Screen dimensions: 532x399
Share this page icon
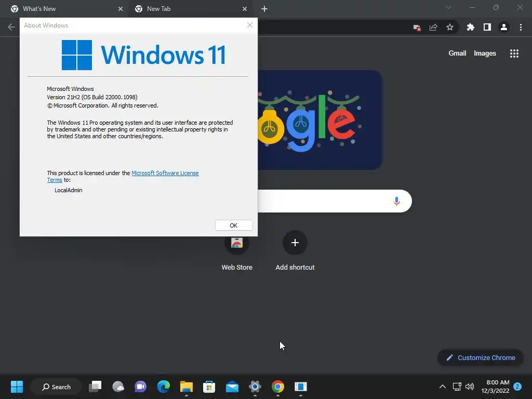433,28
